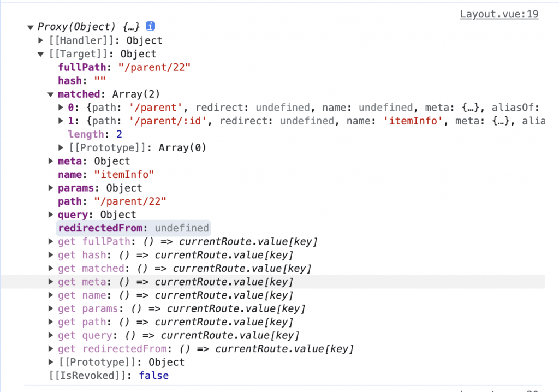Expand the [[Handler]] entry arrow
Image resolution: width=559 pixels, height=392 pixels.
(x=41, y=40)
